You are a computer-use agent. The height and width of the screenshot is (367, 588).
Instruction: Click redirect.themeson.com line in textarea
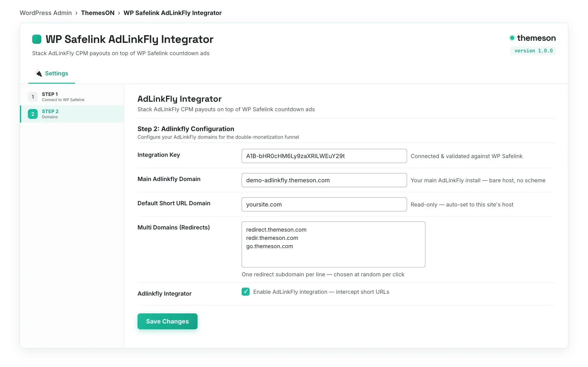[x=276, y=230]
